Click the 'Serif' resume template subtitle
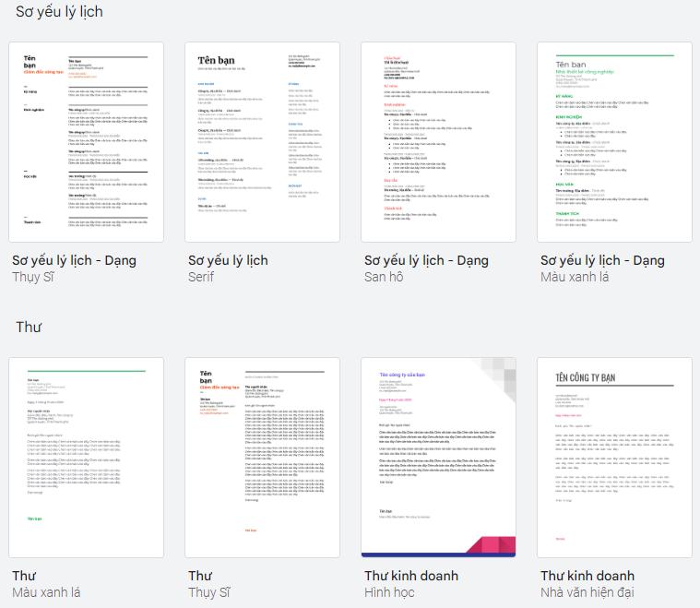This screenshot has height=608, width=700. pyautogui.click(x=201, y=277)
